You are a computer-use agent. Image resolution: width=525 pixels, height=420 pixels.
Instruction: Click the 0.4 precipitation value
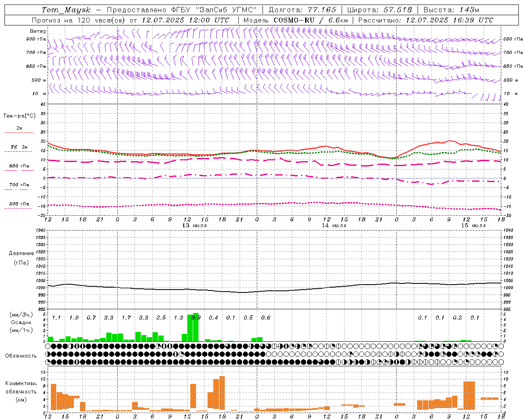pyautogui.click(x=213, y=317)
